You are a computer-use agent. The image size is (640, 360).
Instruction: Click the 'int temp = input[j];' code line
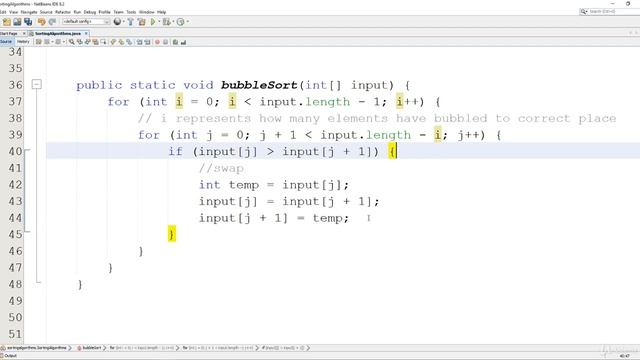pyautogui.click(x=274, y=185)
